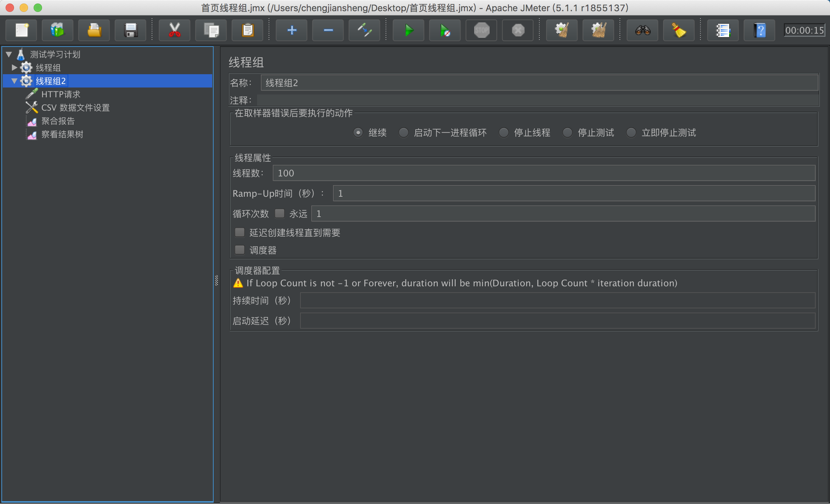Click the Function helper list icon

click(723, 30)
